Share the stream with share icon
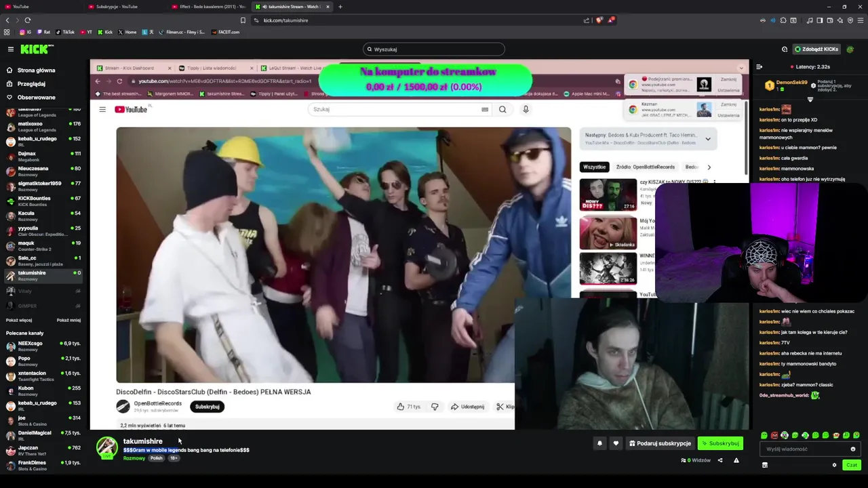This screenshot has height=488, width=868. coord(720,460)
